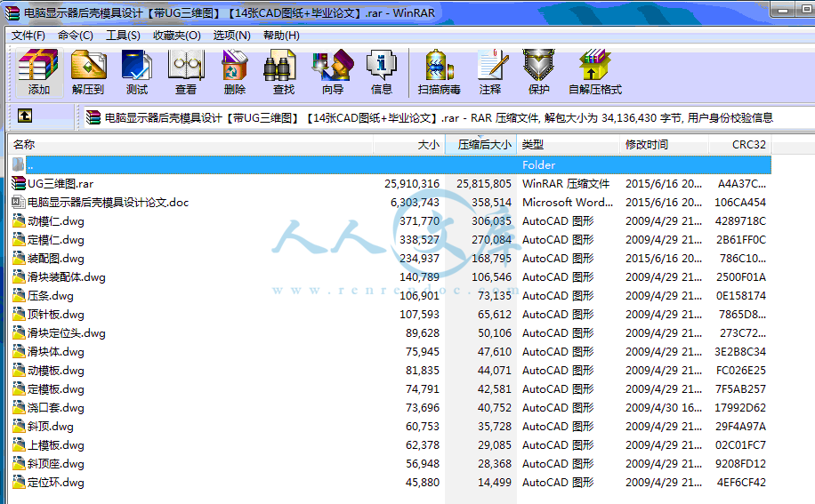
Task: Click the 测试 (Test) toolbar icon
Action: coord(137,66)
